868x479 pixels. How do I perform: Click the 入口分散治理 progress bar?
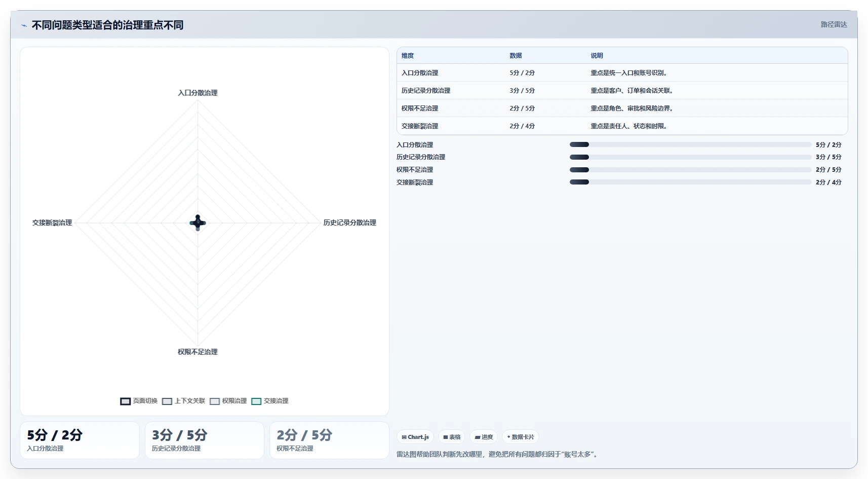690,144
